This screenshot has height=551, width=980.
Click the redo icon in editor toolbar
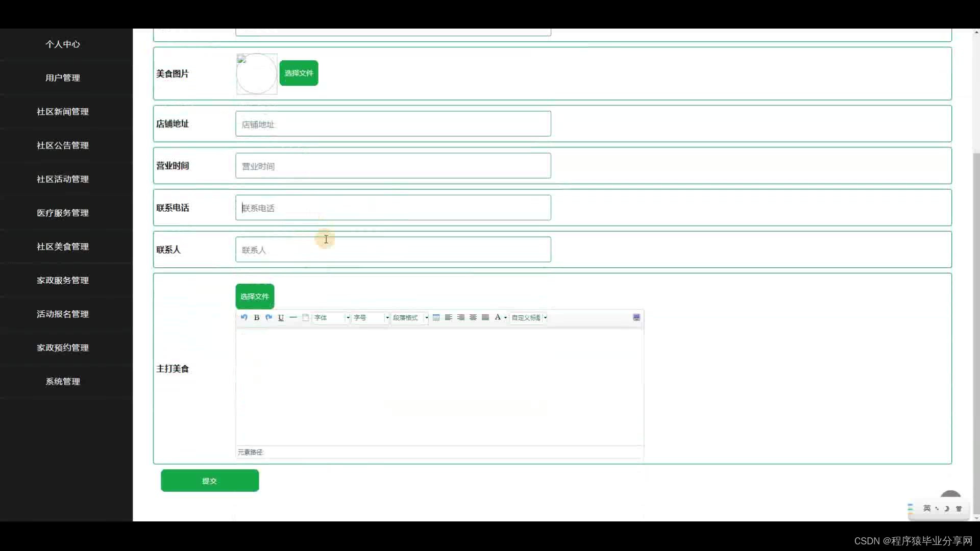pyautogui.click(x=269, y=317)
